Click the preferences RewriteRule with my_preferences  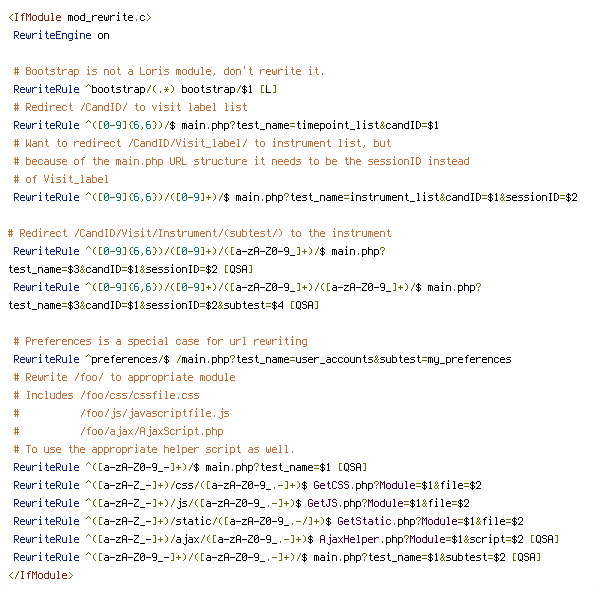(x=262, y=359)
